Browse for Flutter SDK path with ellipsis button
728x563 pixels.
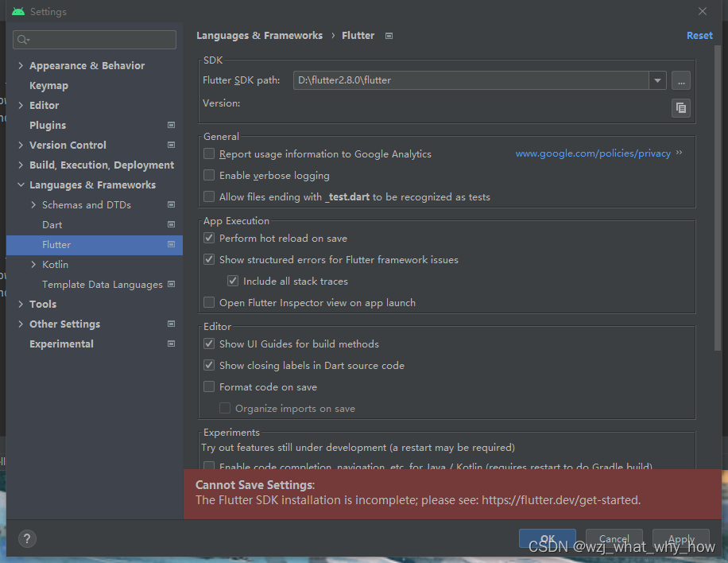pyautogui.click(x=680, y=80)
